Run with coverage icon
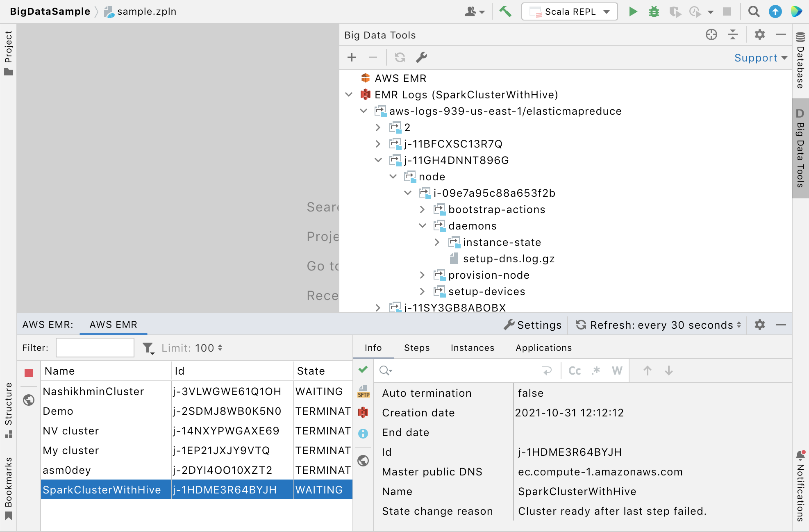The width and height of the screenshot is (809, 532). pyautogui.click(x=675, y=11)
